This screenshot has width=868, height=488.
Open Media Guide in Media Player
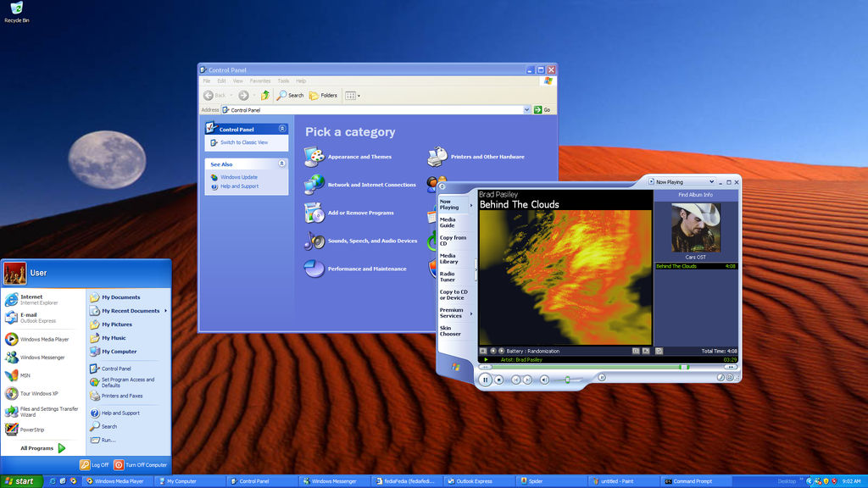[448, 223]
